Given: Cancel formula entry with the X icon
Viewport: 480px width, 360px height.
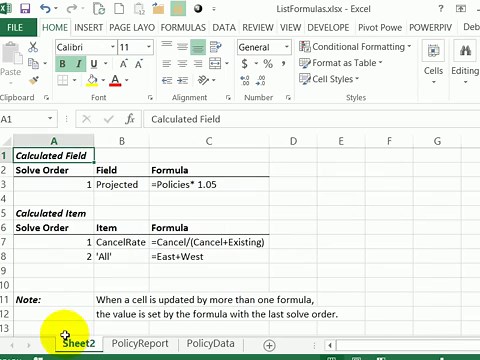Looking at the screenshot, I should 87,119.
